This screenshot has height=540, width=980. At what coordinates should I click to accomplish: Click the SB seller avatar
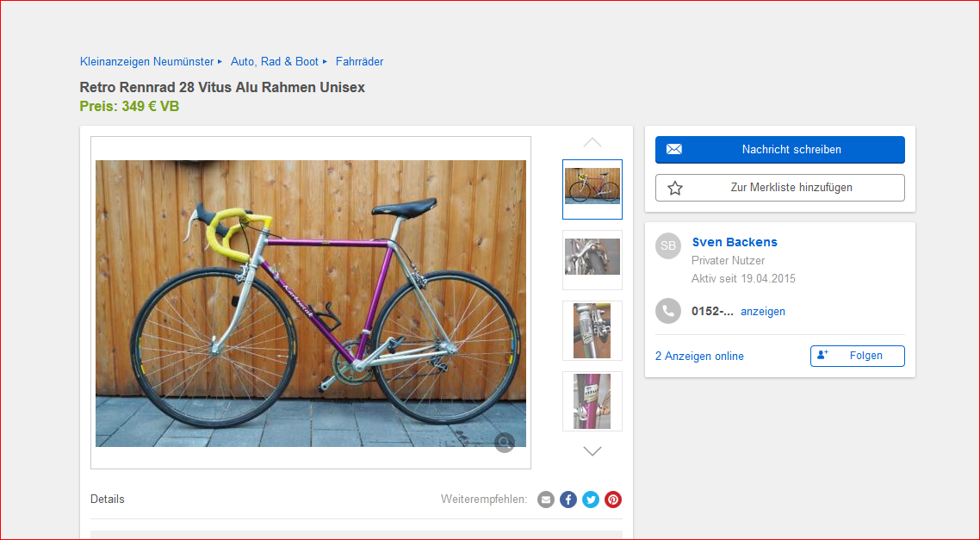[668, 245]
